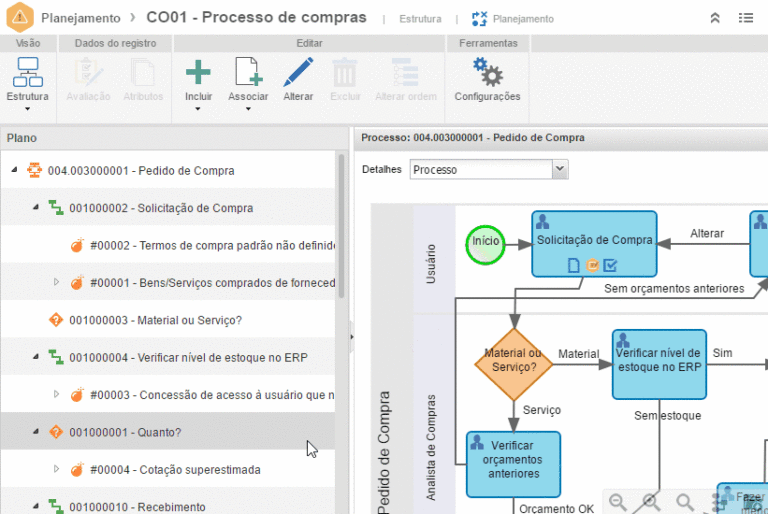Click the Associar document icon
The image size is (768, 514).
[x=248, y=73]
